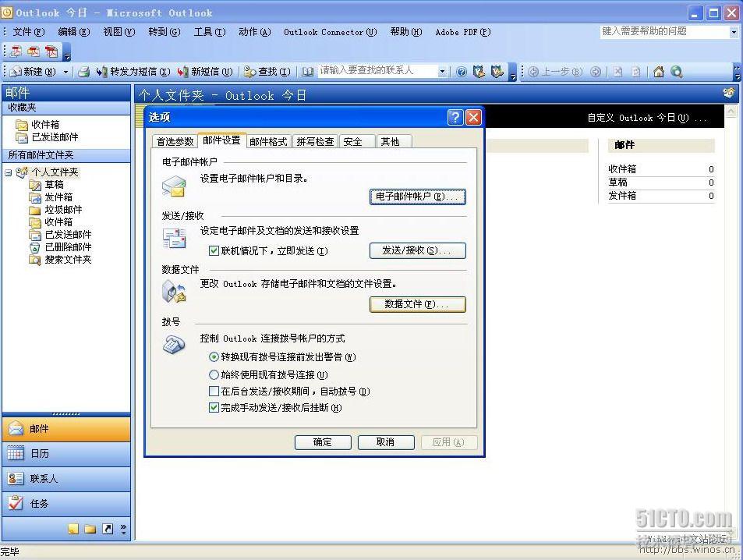Enable 在后台发送/接收期间，自动拨号 checkbox
This screenshot has height=560, width=743.
[214, 392]
